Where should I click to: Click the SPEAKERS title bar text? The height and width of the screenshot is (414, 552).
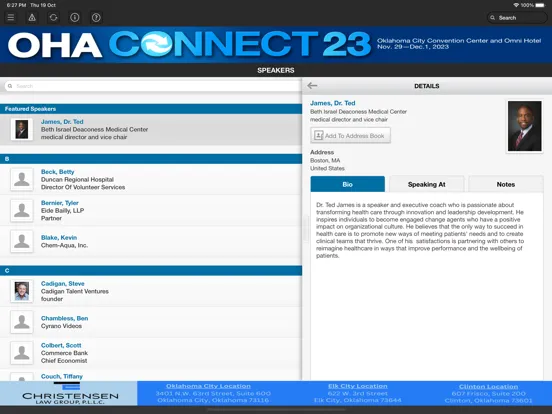pos(276,70)
